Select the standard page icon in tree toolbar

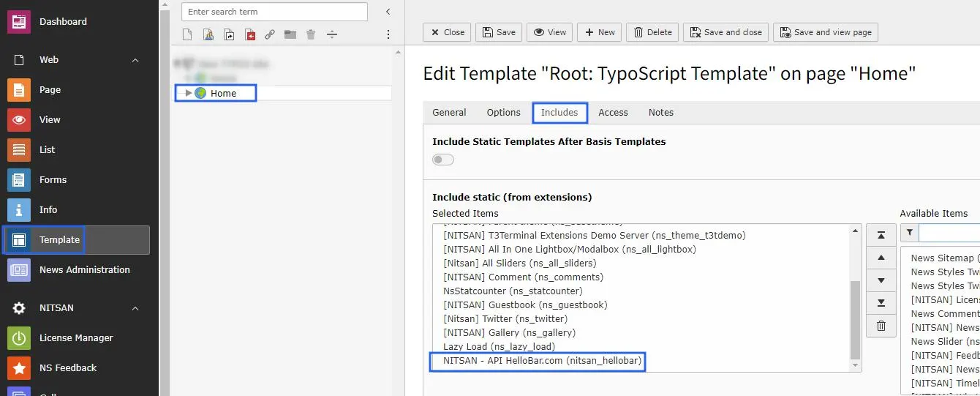coord(187,34)
